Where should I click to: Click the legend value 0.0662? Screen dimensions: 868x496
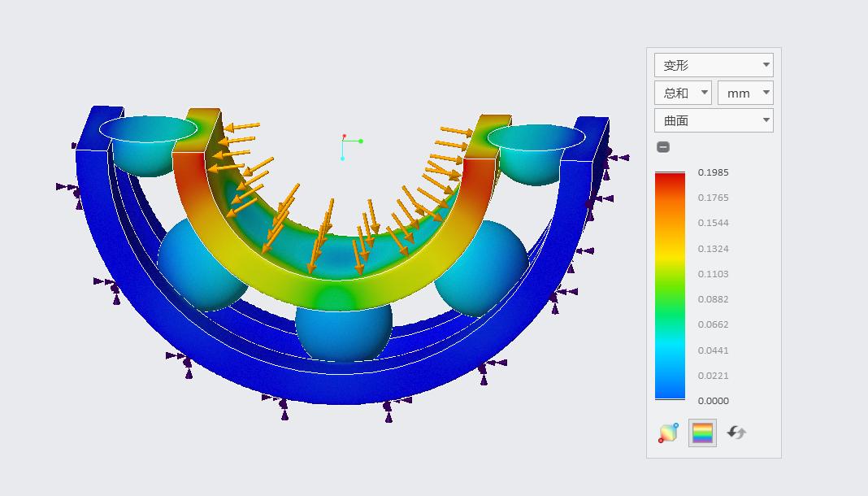pyautogui.click(x=713, y=324)
